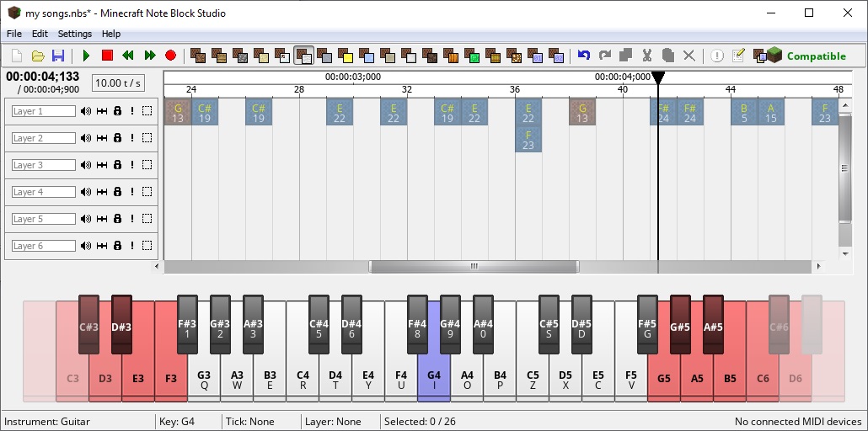The image size is (868, 431).
Task: Click the horizontal timeline scrollbar thumb
Action: click(474, 267)
